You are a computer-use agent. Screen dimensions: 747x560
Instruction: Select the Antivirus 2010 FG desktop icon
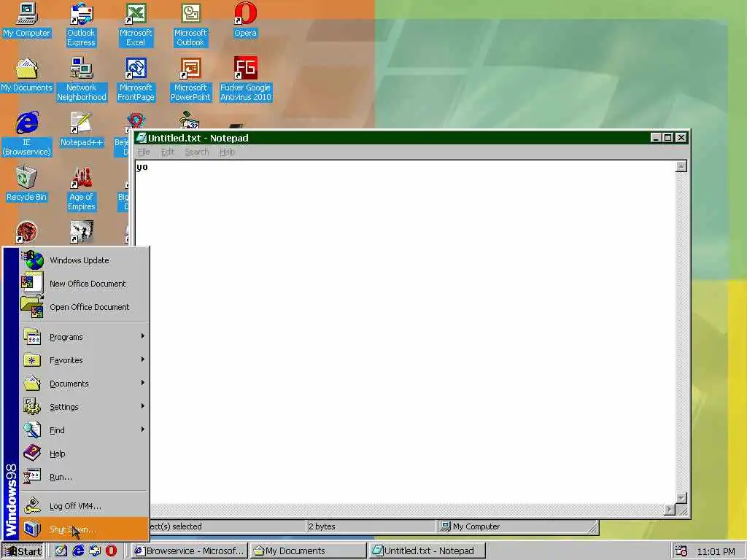[x=245, y=79]
